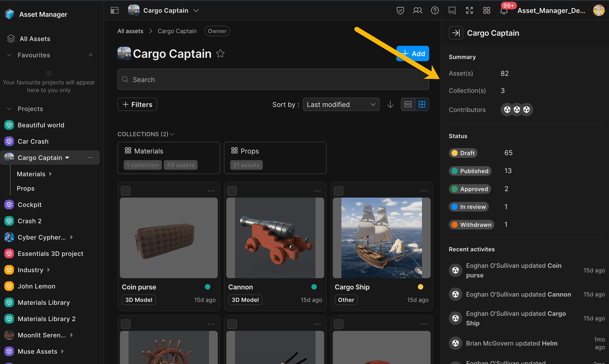609x364 pixels.
Task: Click the help question mark icon
Action: (x=435, y=11)
